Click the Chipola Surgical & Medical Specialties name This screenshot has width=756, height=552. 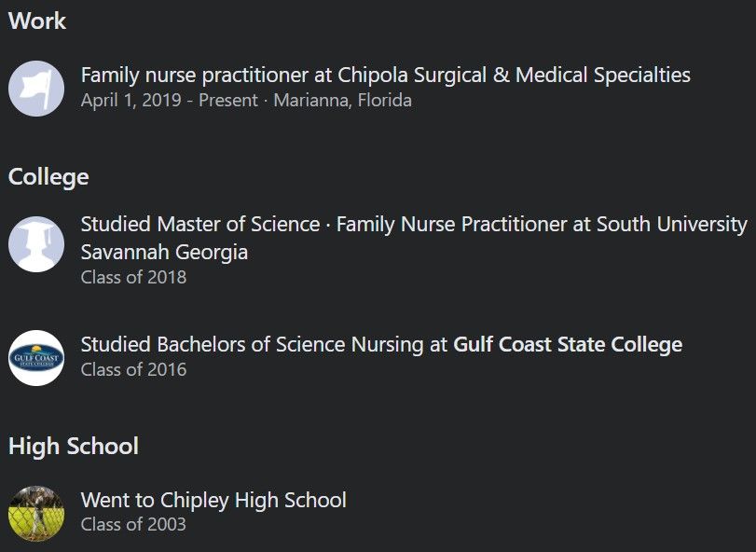tap(514, 76)
